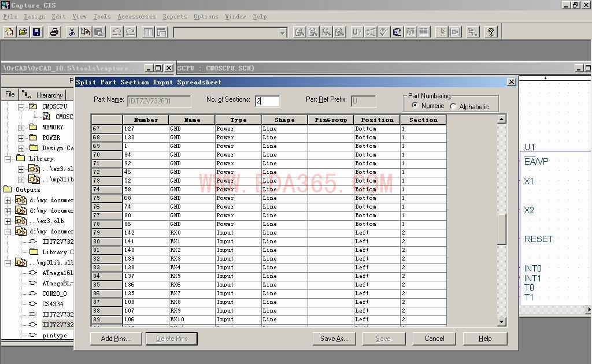Expand the Design Cache folder node
Image resolution: width=592 pixels, height=364 pixels.
(21, 148)
